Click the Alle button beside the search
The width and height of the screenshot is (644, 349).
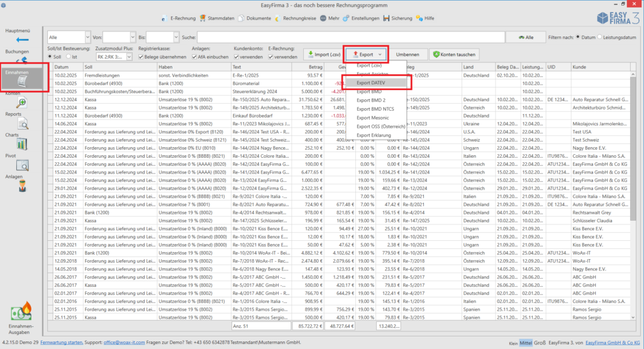pyautogui.click(x=525, y=37)
